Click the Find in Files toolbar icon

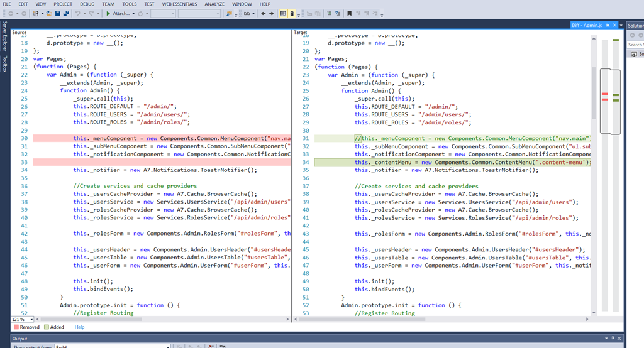(229, 14)
